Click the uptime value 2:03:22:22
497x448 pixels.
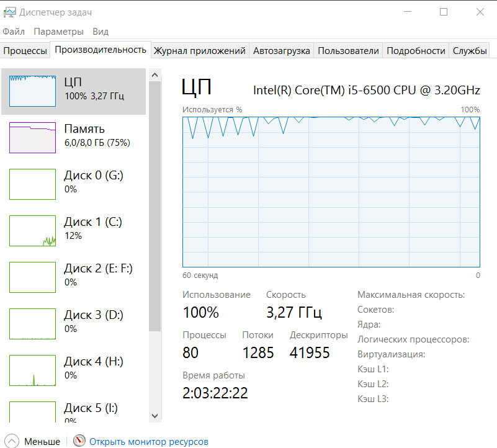215,393
